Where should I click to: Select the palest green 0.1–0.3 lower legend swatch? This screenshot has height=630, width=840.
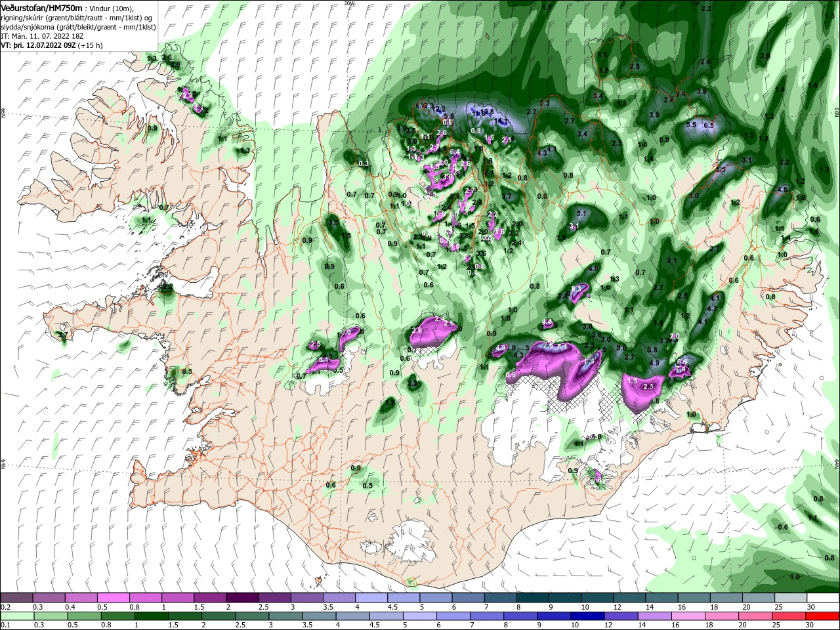pyautogui.click(x=17, y=616)
